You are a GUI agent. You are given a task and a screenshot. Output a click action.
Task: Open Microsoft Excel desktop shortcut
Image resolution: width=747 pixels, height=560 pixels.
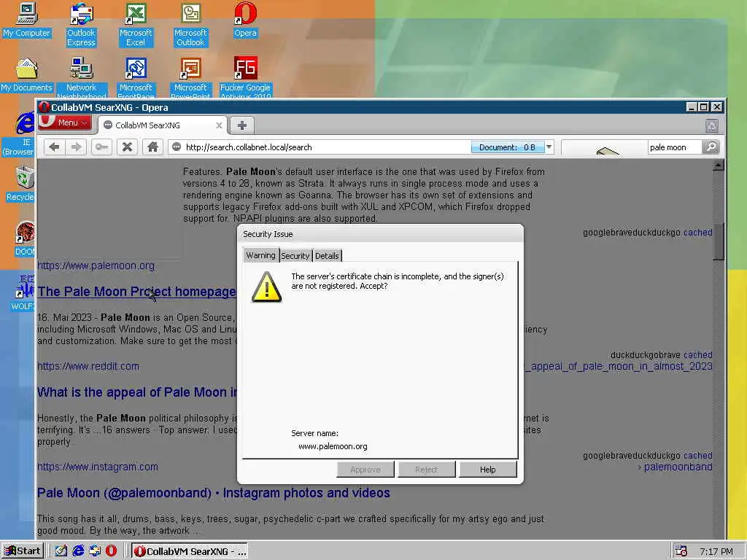(136, 25)
